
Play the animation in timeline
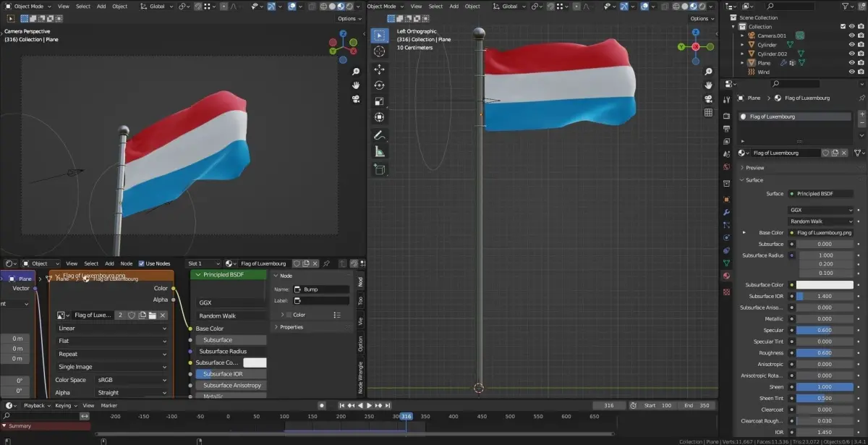pyautogui.click(x=370, y=406)
